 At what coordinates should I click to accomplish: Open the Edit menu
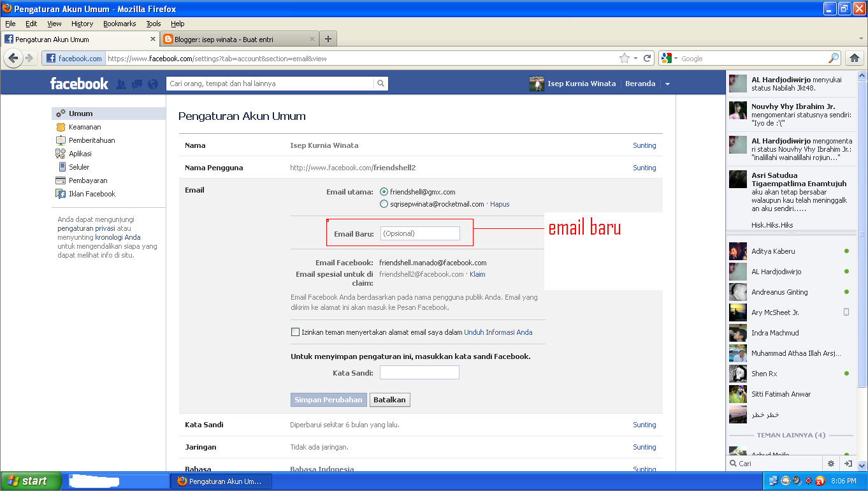tap(31, 24)
